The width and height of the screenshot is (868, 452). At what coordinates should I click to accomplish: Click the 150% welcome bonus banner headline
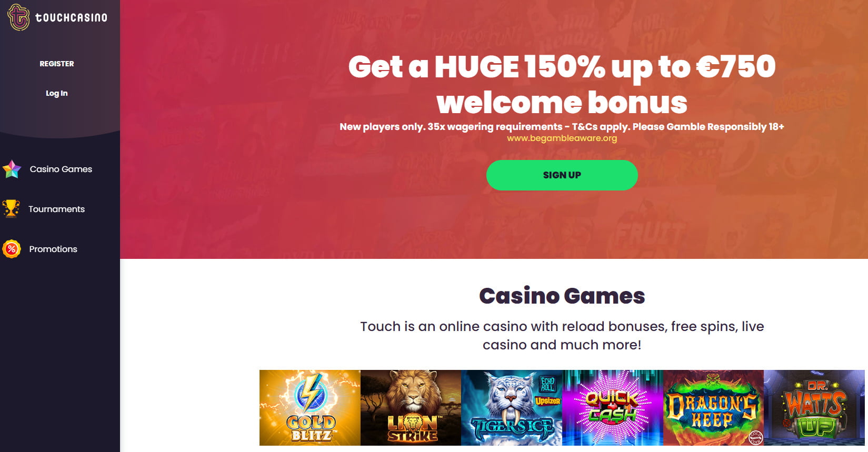[562, 84]
